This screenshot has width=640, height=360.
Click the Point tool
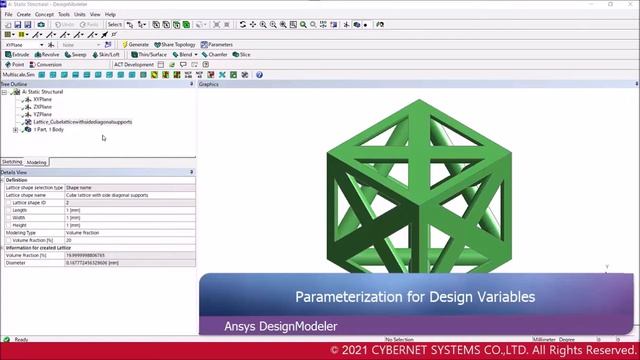click(x=14, y=64)
